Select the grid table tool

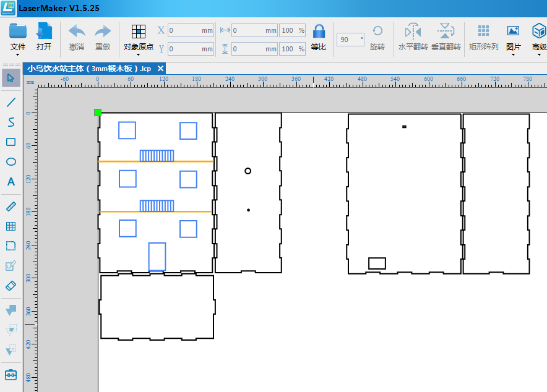(x=11, y=226)
